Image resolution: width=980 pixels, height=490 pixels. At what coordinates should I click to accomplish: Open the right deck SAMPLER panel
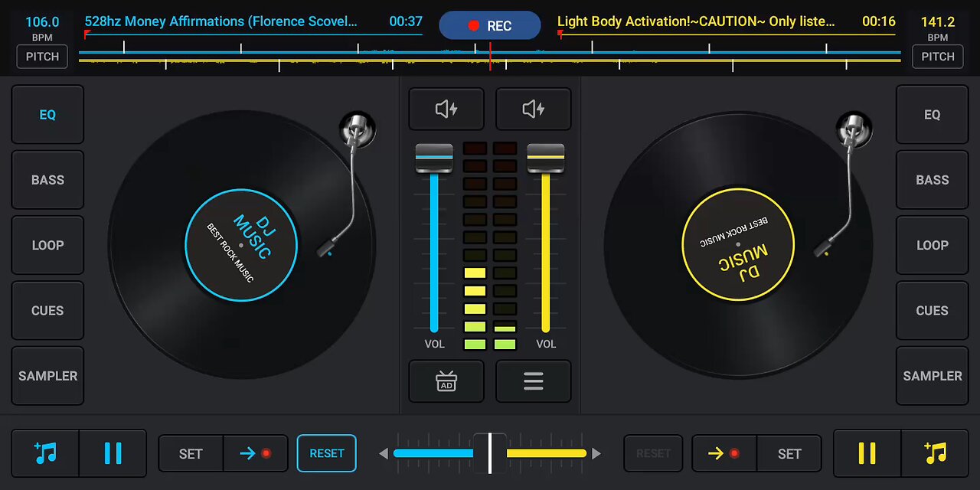(932, 376)
